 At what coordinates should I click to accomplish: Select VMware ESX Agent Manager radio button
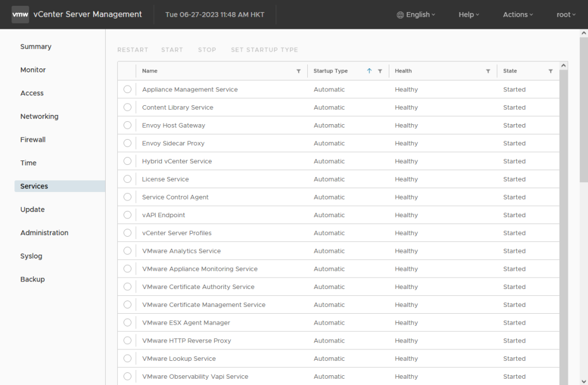point(127,323)
